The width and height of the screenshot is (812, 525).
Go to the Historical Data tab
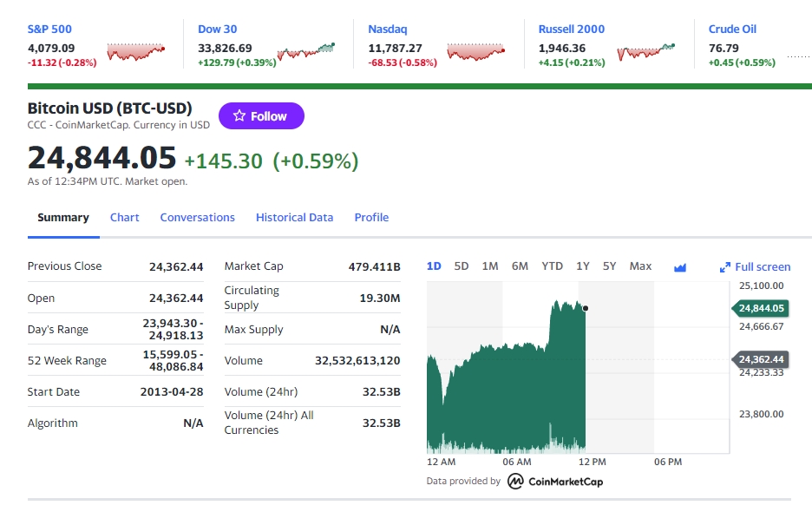point(295,218)
